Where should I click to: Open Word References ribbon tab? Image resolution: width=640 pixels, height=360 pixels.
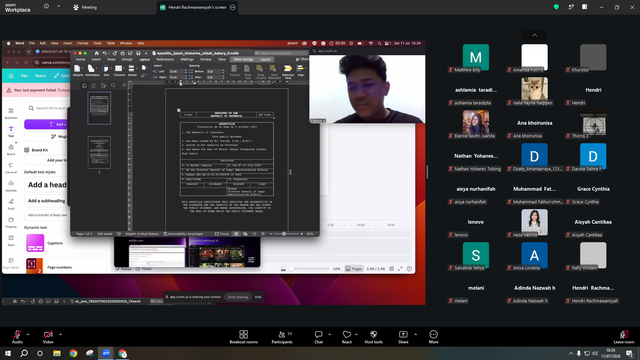click(x=165, y=60)
